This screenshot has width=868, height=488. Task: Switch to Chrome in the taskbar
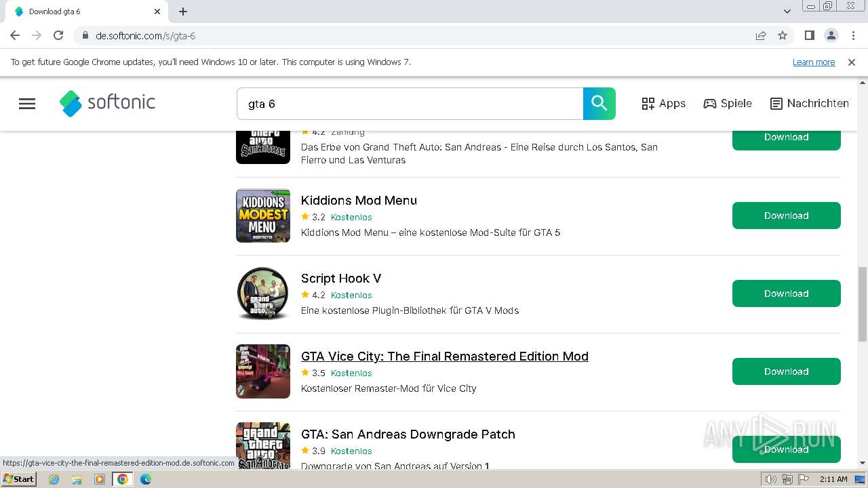(123, 479)
